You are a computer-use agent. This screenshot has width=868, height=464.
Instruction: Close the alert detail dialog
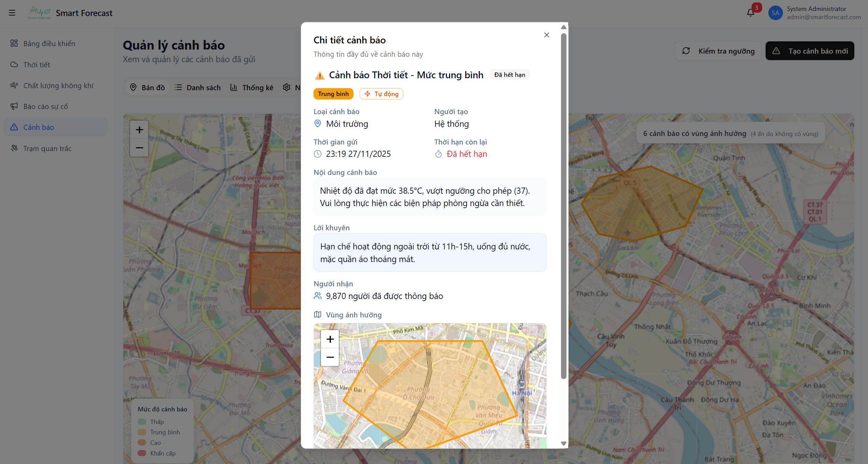point(546,35)
